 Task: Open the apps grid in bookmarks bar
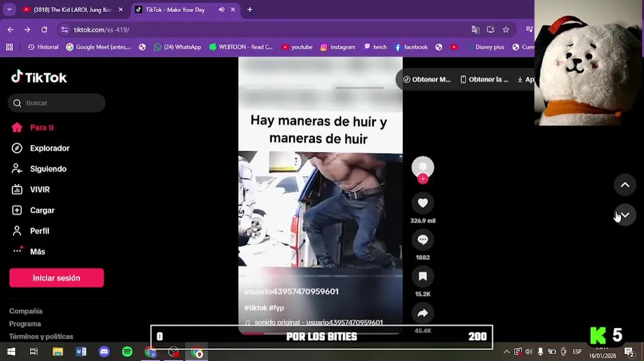tap(9, 47)
